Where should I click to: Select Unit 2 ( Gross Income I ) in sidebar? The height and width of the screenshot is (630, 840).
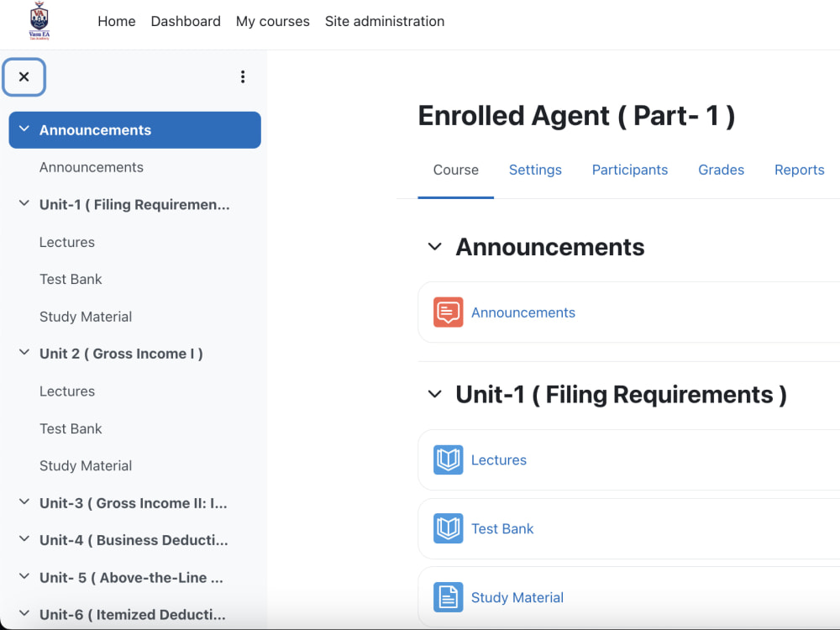pos(121,354)
